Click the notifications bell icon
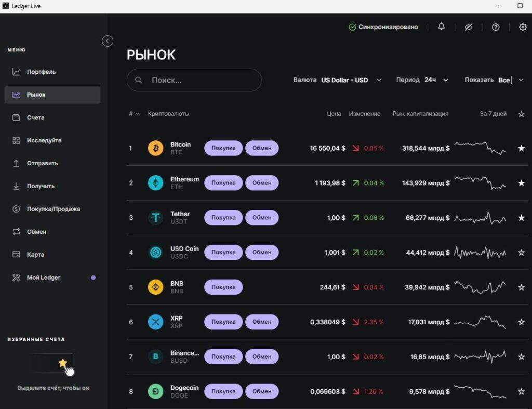The height and width of the screenshot is (409, 532). (441, 27)
